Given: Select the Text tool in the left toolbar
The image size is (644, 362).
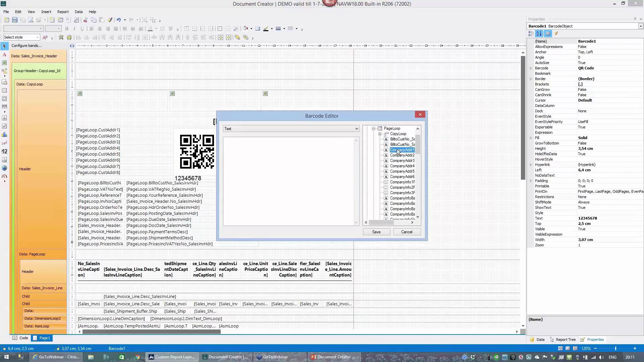Looking at the screenshot, I should [4, 55].
